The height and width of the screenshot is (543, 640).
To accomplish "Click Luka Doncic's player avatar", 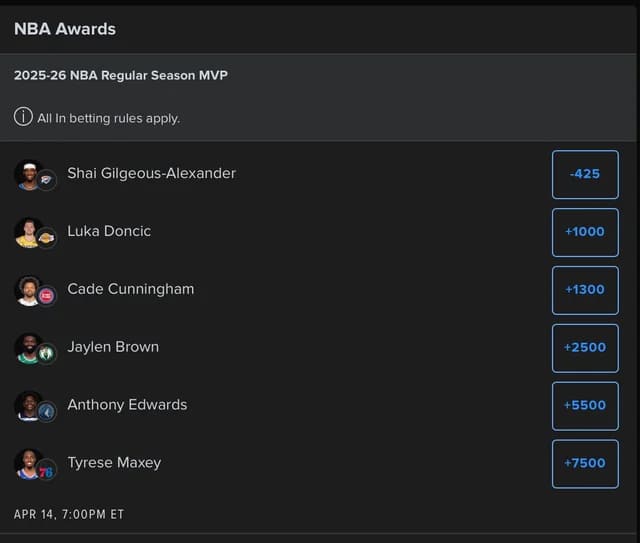I will [30, 232].
